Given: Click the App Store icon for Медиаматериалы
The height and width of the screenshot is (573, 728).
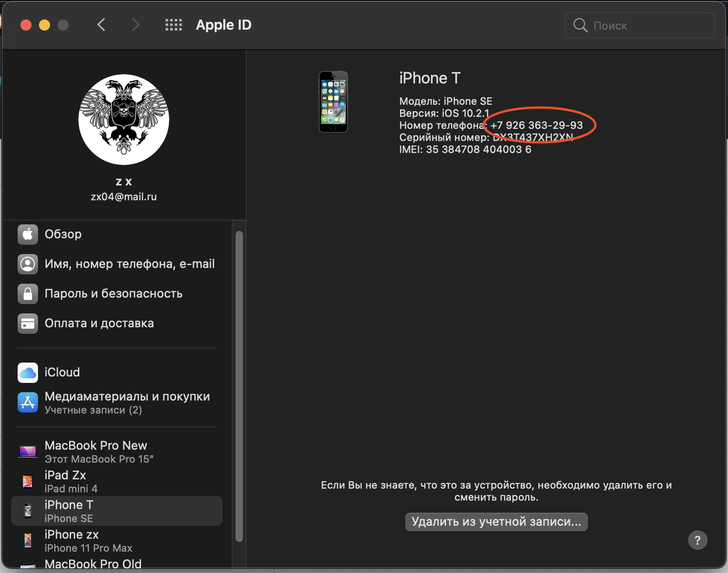Looking at the screenshot, I should [x=28, y=402].
